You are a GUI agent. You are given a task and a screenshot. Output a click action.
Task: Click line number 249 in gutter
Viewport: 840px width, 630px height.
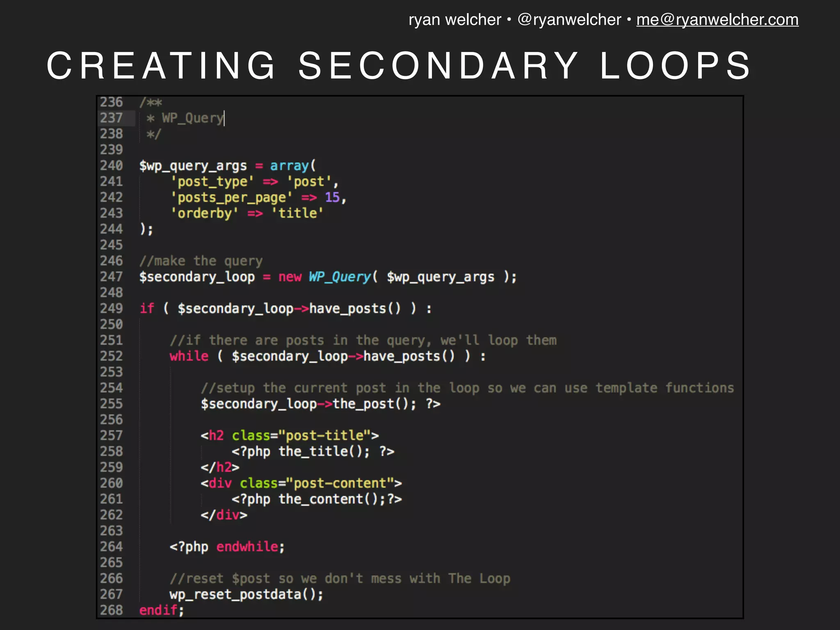click(111, 308)
